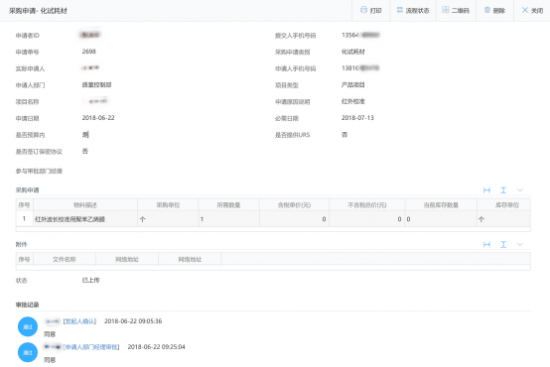Image resolution: width=550 pixels, height=367 pixels.
Task: Click the timestamp 2018-06-22 09:25:04
Action: 156,347
